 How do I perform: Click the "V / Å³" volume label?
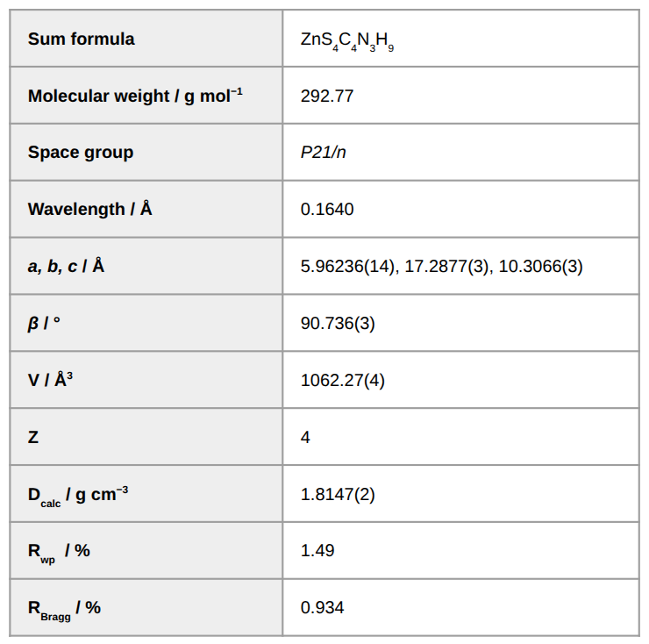pos(51,380)
